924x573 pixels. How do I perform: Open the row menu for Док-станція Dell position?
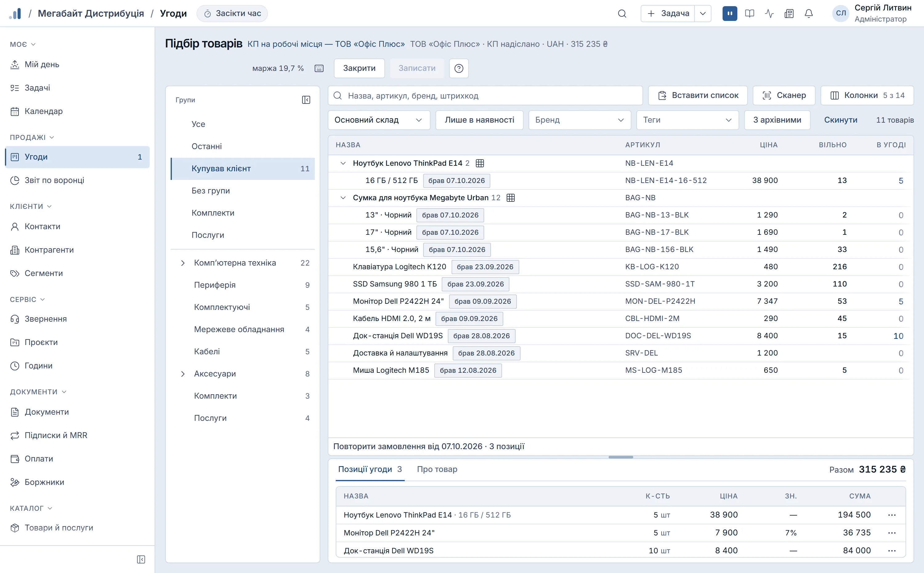click(x=891, y=550)
